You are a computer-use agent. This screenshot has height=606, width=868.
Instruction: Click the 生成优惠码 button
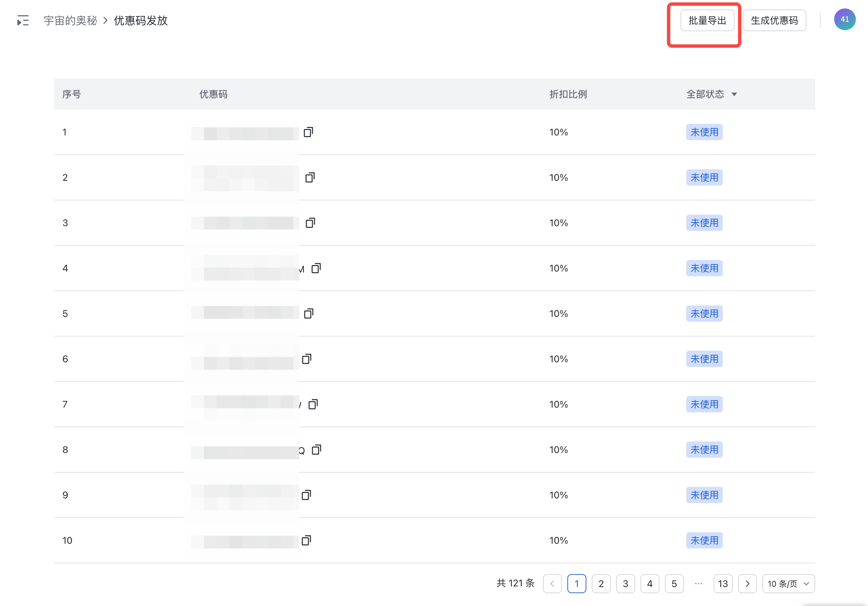(774, 20)
